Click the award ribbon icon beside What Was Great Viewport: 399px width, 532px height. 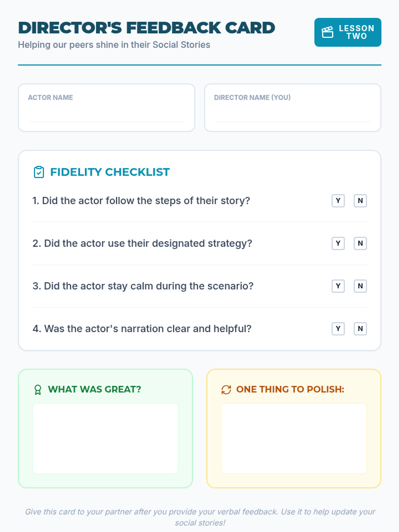38,390
